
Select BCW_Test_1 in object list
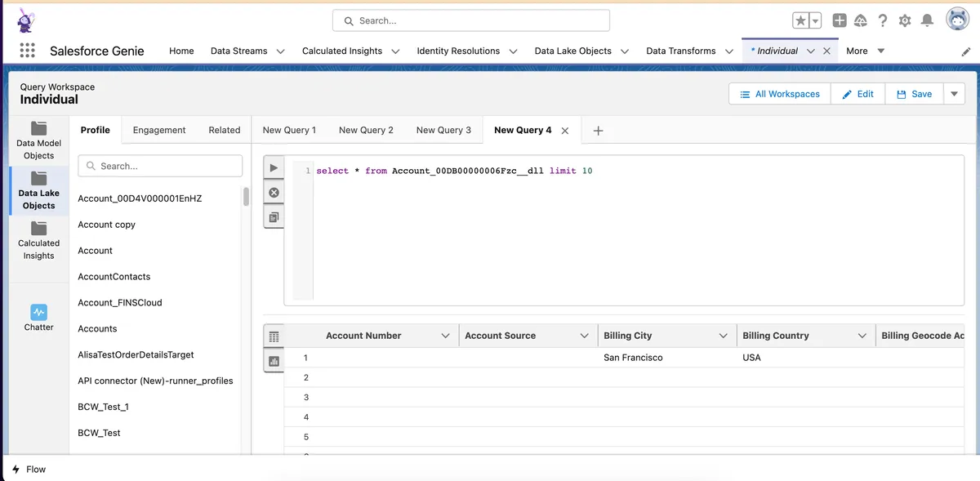[103, 407]
